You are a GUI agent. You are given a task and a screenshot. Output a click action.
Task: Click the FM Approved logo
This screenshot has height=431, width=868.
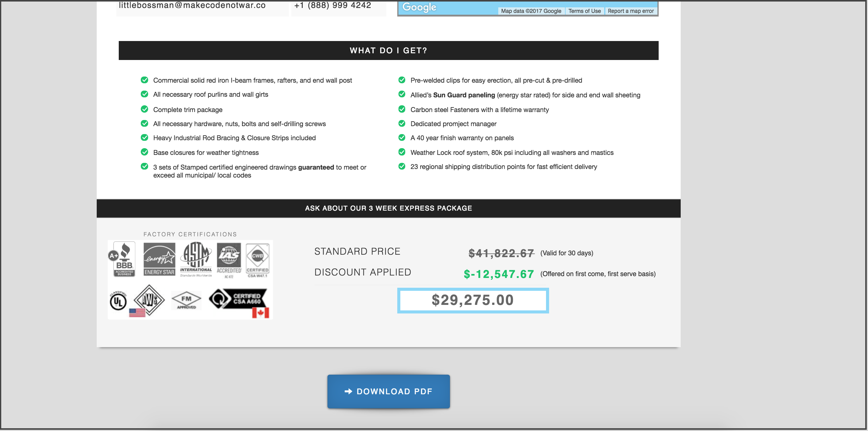tap(186, 300)
